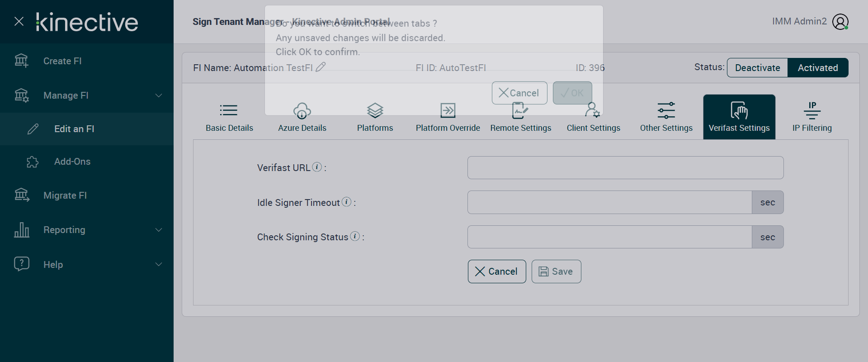The width and height of the screenshot is (868, 362).
Task: Open the Platform Override tab
Action: tap(448, 117)
